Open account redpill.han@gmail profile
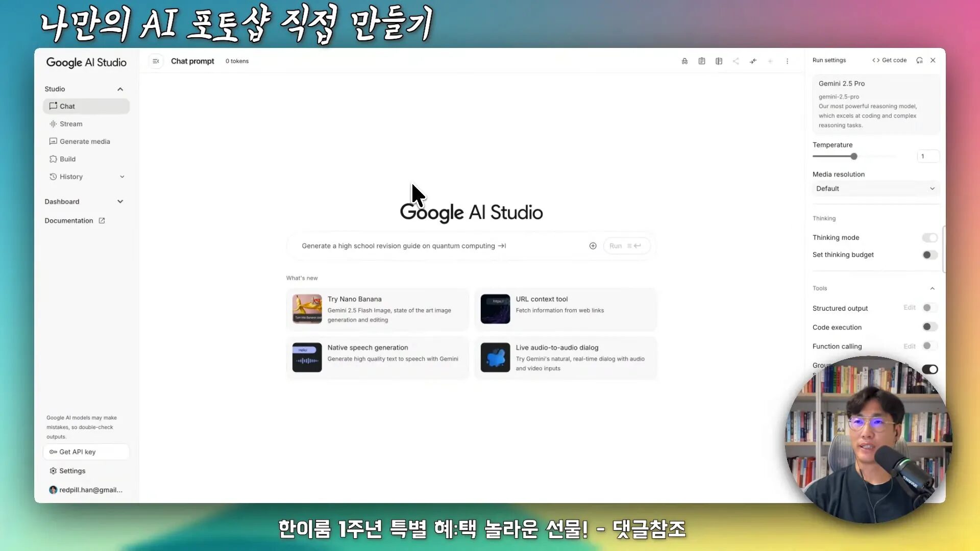 tap(86, 490)
